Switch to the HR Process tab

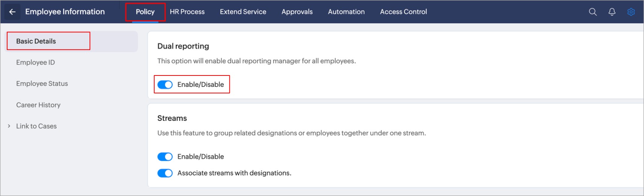[187, 12]
